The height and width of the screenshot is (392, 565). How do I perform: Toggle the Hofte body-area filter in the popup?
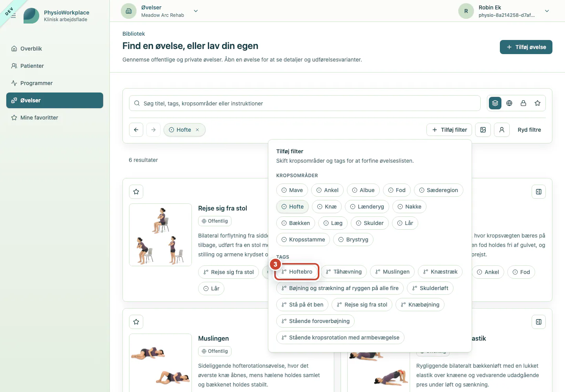293,207
